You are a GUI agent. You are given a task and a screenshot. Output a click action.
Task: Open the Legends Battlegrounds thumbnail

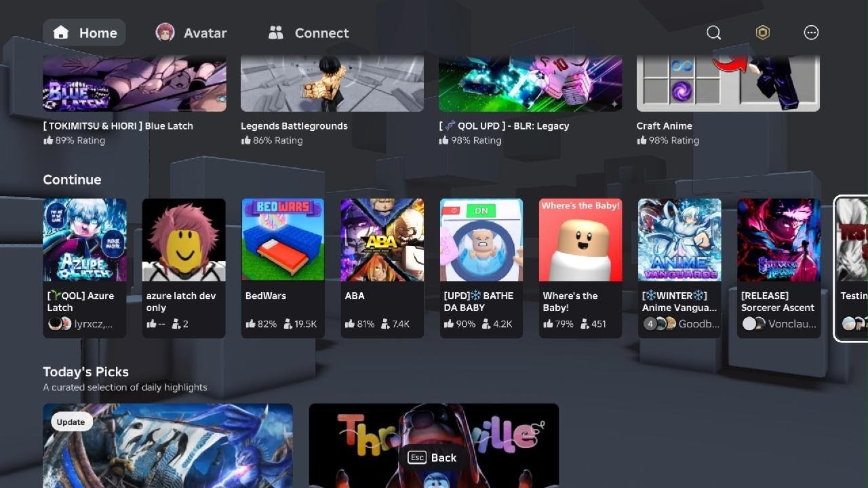pyautogui.click(x=332, y=83)
